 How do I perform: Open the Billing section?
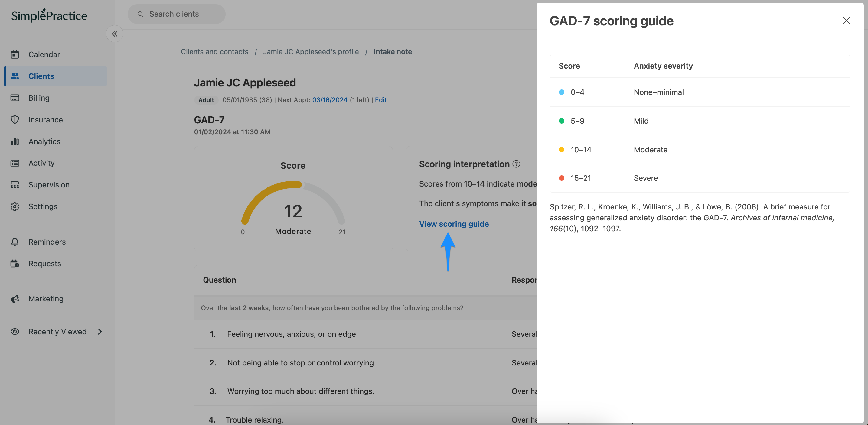click(56, 98)
